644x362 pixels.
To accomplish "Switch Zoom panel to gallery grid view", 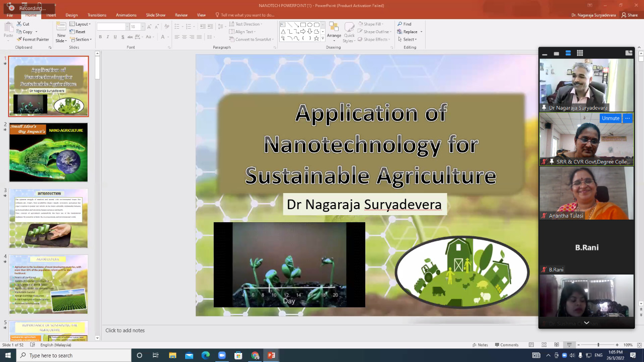I will 580,53.
